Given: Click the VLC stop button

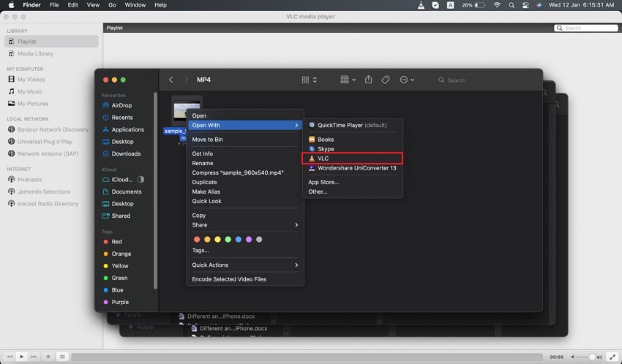Looking at the screenshot, I should pyautogui.click(x=48, y=357).
